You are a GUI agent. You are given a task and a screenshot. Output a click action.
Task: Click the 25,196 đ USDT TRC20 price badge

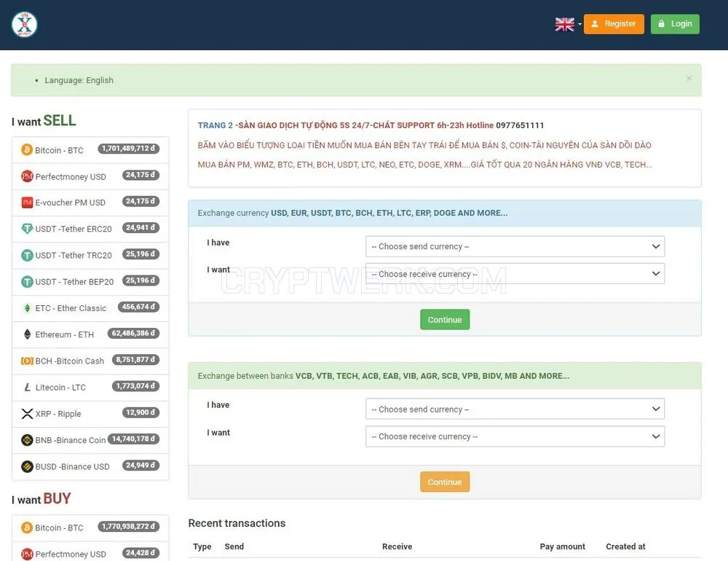[x=141, y=254]
